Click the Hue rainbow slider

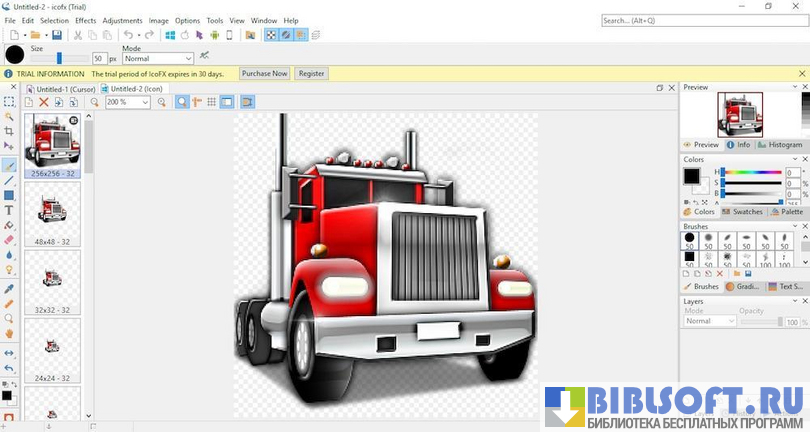752,172
